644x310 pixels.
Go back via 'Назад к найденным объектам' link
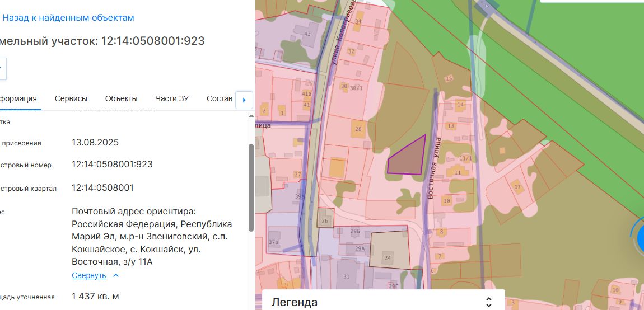68,18
